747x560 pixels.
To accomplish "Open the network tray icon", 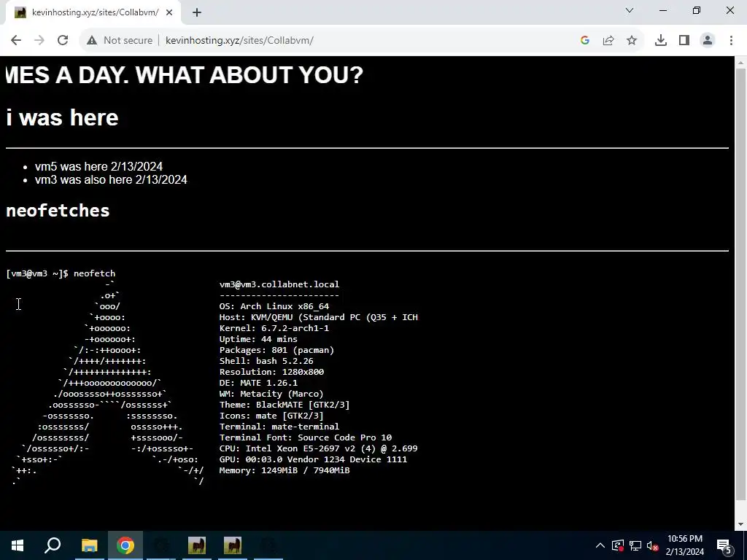I will point(635,545).
